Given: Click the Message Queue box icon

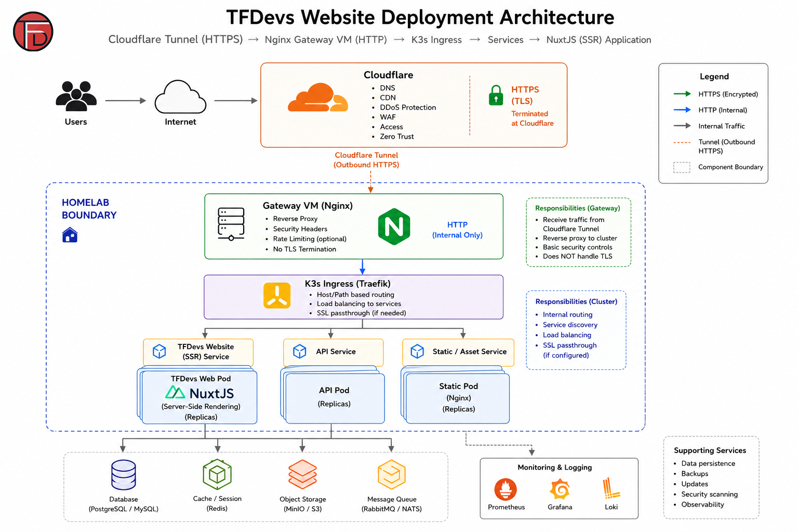Looking at the screenshot, I should [391, 474].
